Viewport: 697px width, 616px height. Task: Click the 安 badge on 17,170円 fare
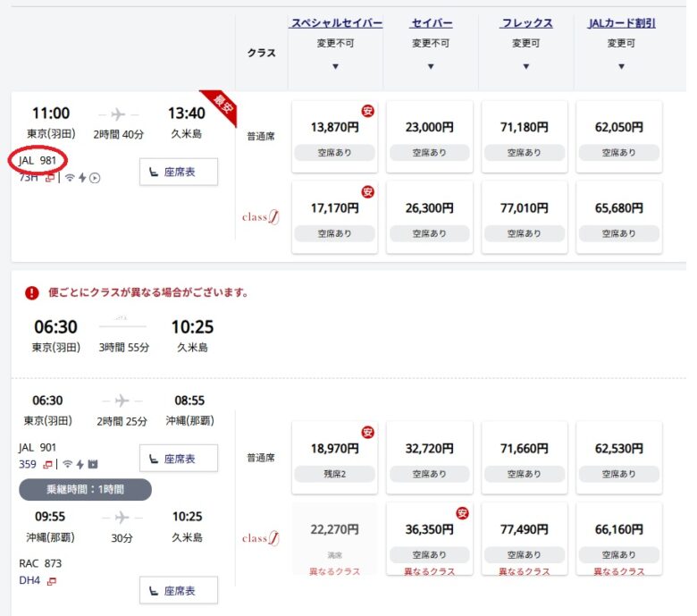tap(367, 191)
